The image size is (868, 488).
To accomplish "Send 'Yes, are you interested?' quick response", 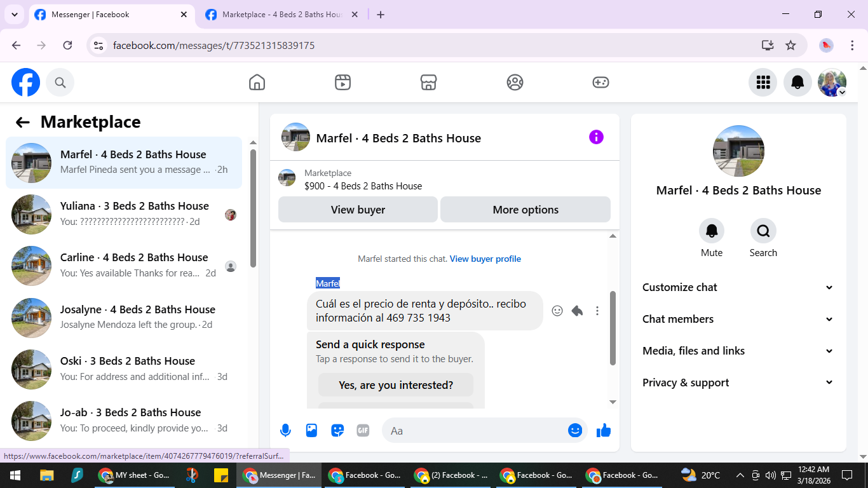I will pos(396,385).
